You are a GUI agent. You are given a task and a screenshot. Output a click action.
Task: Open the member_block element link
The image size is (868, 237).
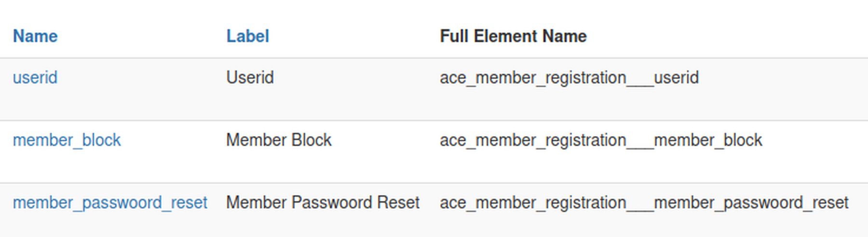click(x=67, y=140)
